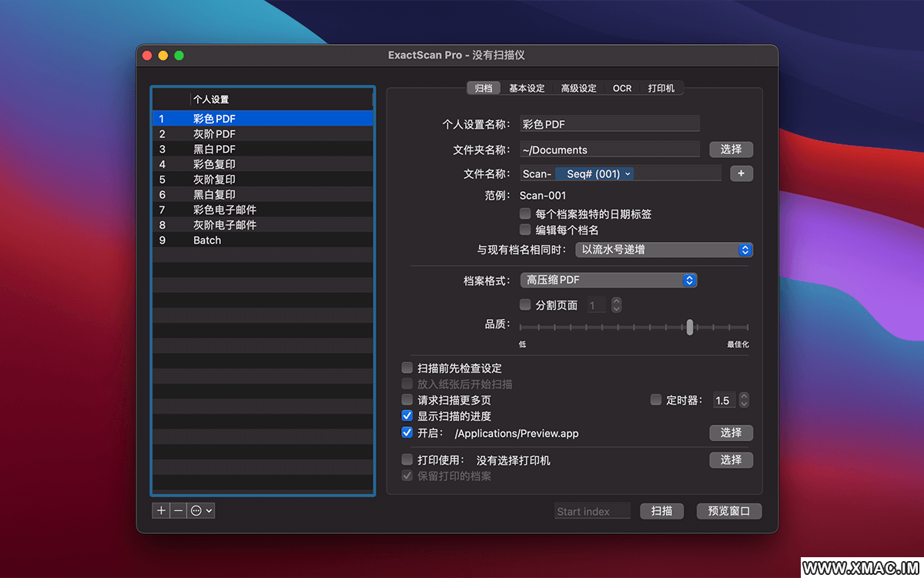Click 选择 button for folder name
The width and height of the screenshot is (924, 578).
pos(731,150)
